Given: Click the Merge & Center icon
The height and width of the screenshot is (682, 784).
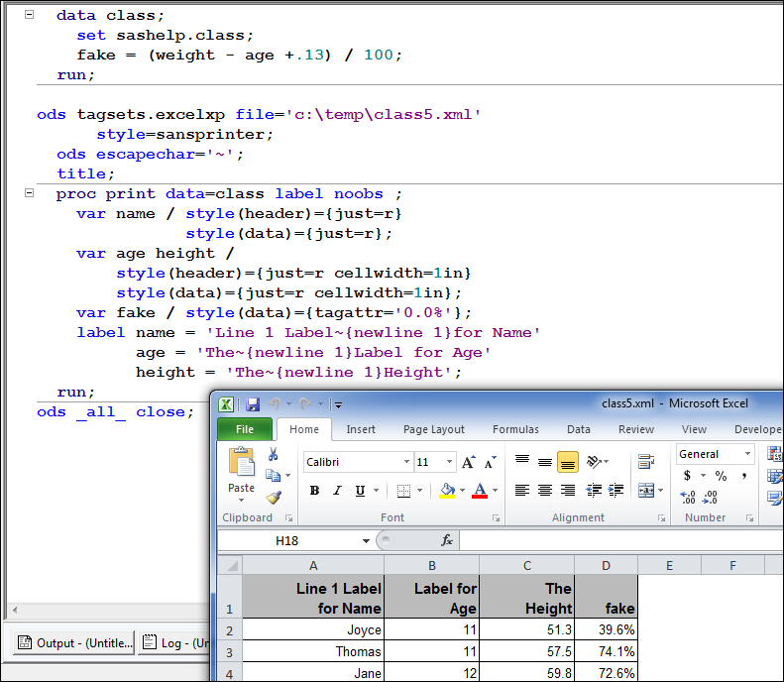Looking at the screenshot, I should tap(645, 491).
